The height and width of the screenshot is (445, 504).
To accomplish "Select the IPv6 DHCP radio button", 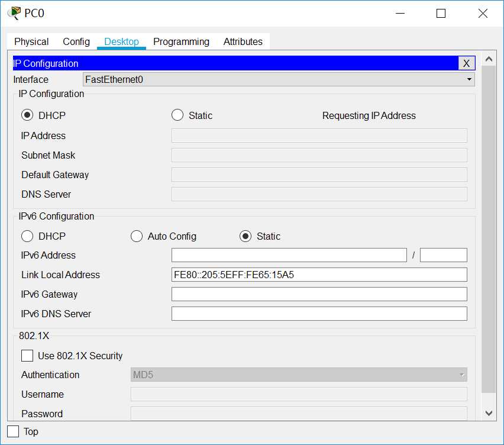I will [27, 236].
